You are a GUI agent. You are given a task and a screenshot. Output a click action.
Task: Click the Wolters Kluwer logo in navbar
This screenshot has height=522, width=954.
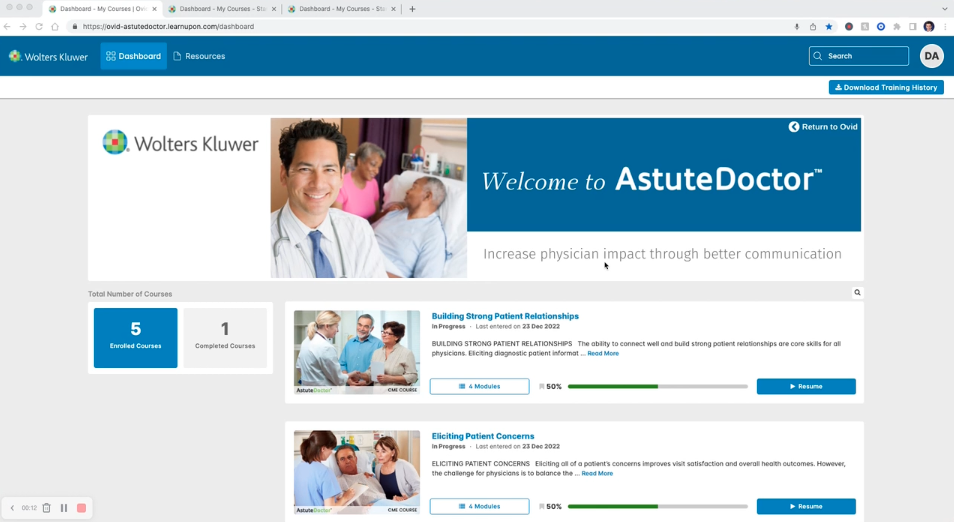pyautogui.click(x=47, y=56)
